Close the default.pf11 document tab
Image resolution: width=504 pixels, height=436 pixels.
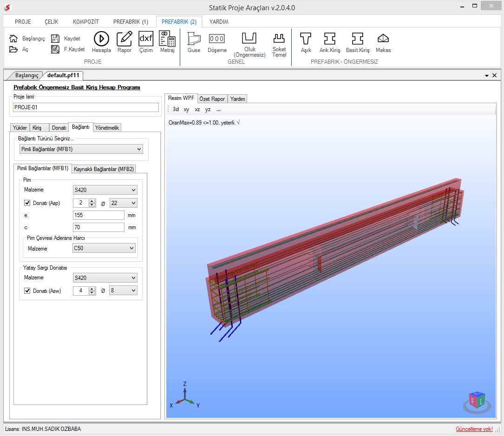(x=494, y=75)
